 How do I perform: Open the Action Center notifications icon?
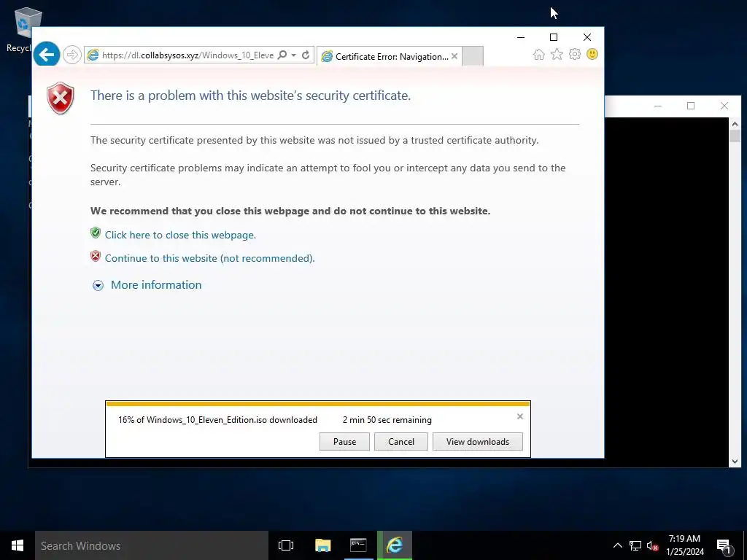click(724, 545)
